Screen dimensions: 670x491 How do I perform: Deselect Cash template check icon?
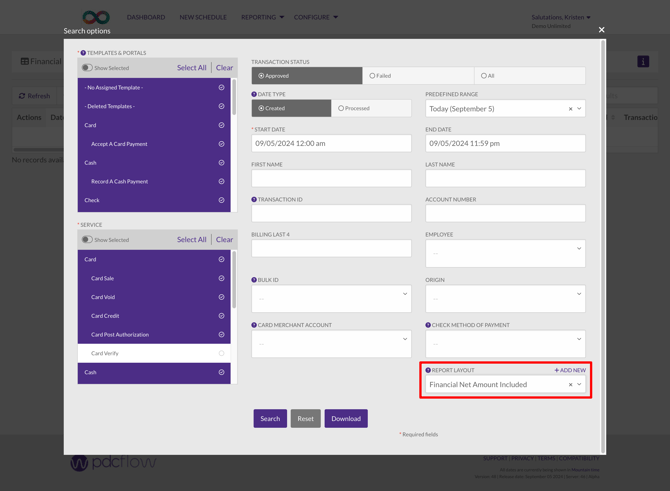pyautogui.click(x=221, y=162)
